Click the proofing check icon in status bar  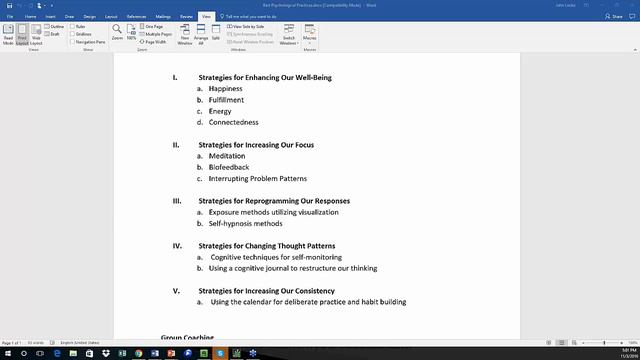click(52, 343)
